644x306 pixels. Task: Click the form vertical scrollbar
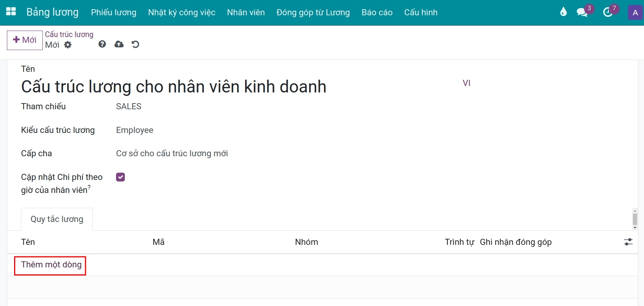click(635, 219)
